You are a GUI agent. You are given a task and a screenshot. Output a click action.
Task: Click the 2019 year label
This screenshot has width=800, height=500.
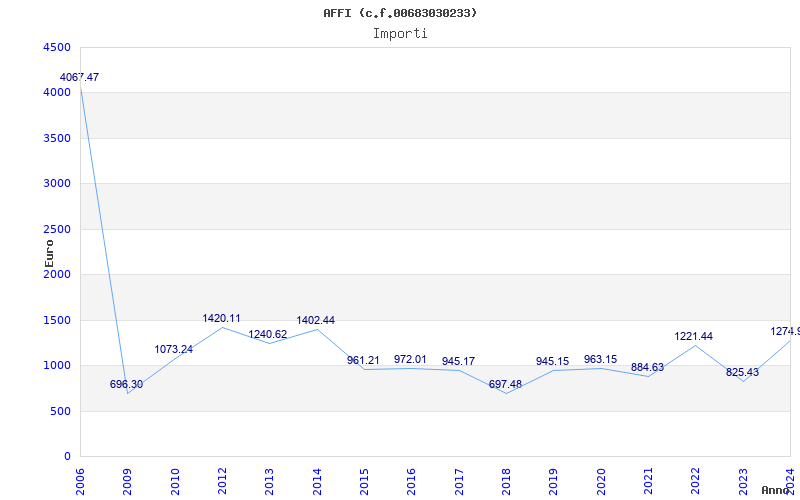[x=554, y=482]
